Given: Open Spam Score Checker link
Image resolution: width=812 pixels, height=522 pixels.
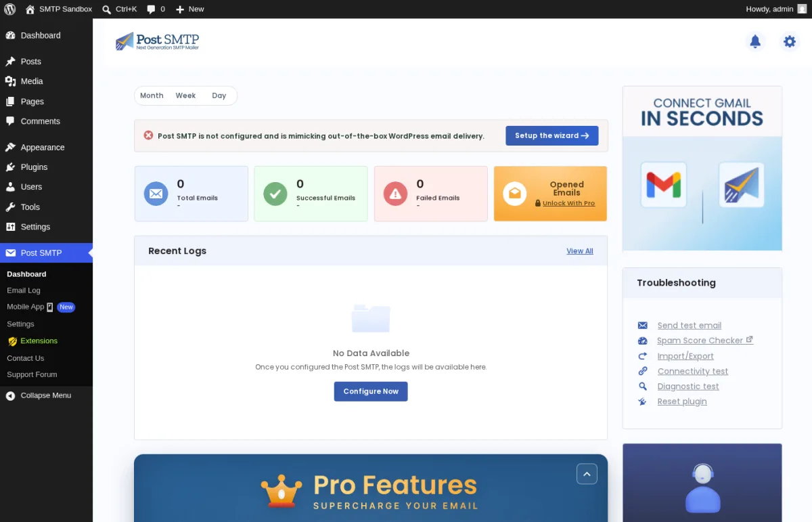Looking at the screenshot, I should click(705, 341).
